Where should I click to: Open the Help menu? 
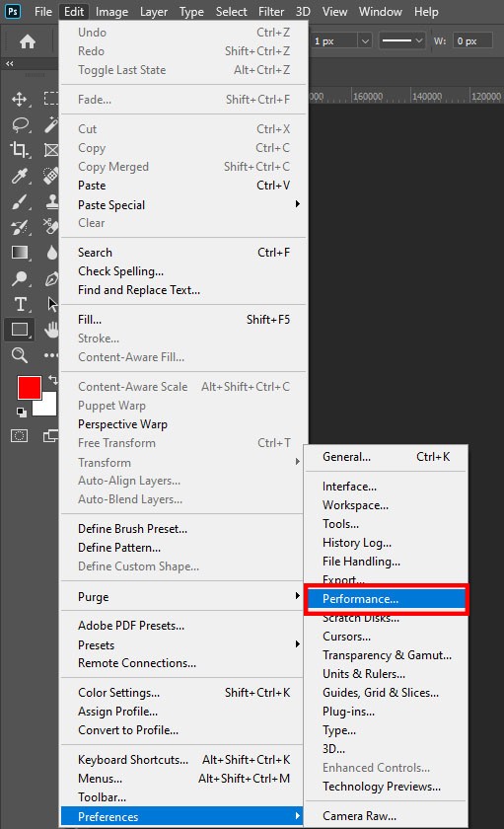(x=426, y=12)
